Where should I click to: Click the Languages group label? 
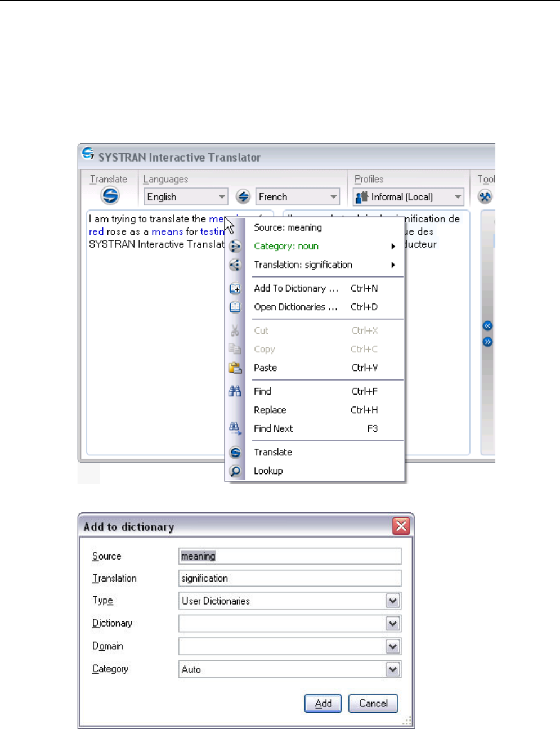tap(165, 179)
